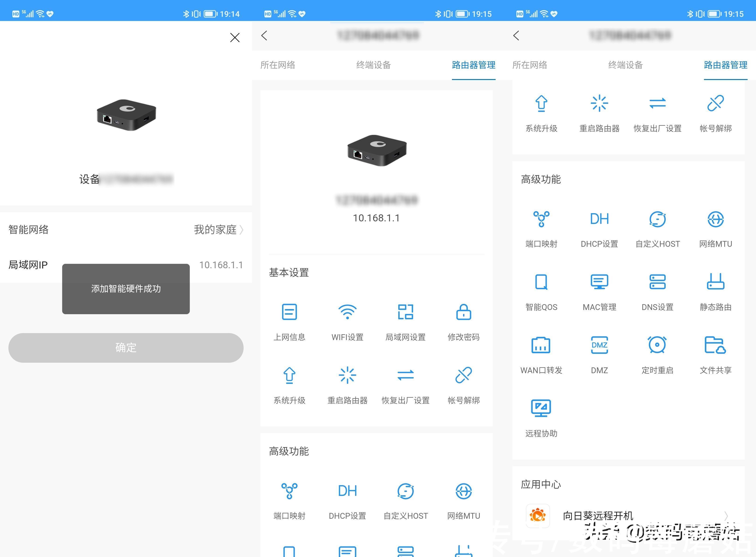The width and height of the screenshot is (756, 557).
Task: Tap 系统升级 under the 基本设置 heading
Action: coord(289,385)
